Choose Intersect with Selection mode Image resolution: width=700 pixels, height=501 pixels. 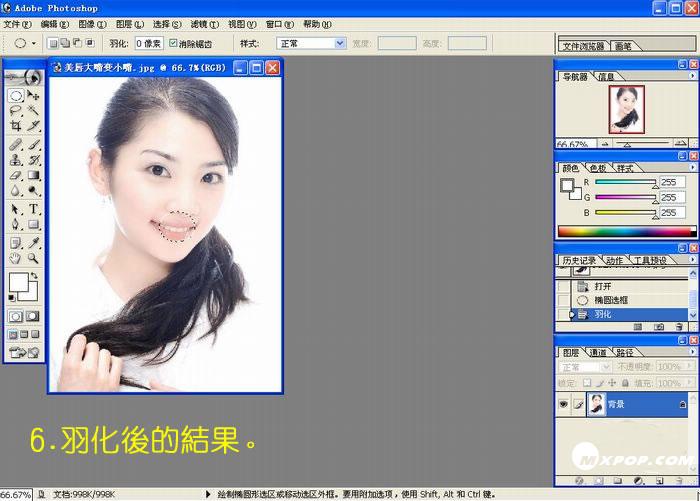90,43
